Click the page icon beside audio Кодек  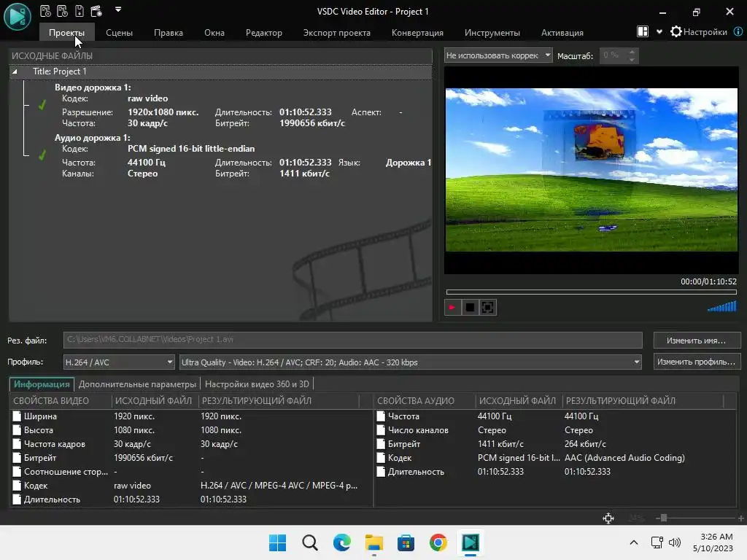(x=381, y=458)
